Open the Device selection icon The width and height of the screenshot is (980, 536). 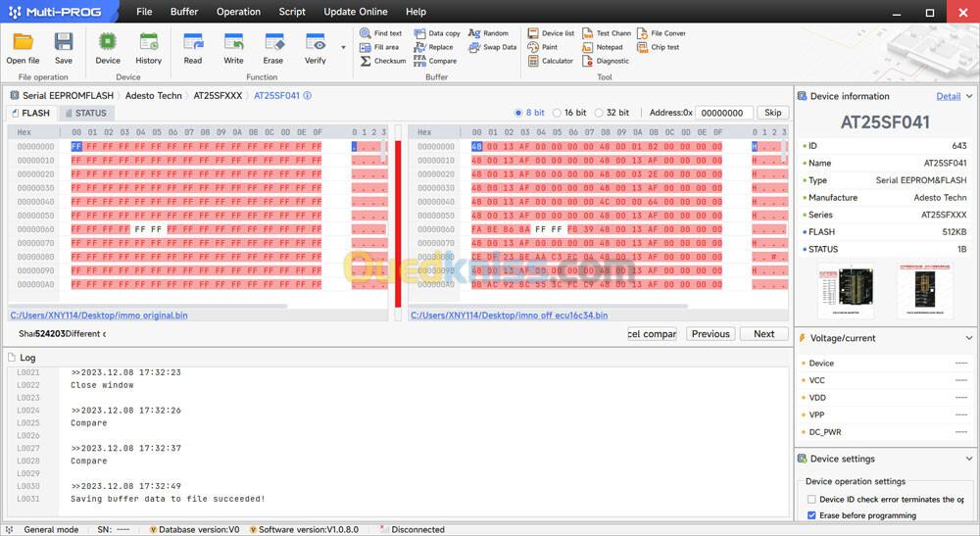click(x=108, y=42)
